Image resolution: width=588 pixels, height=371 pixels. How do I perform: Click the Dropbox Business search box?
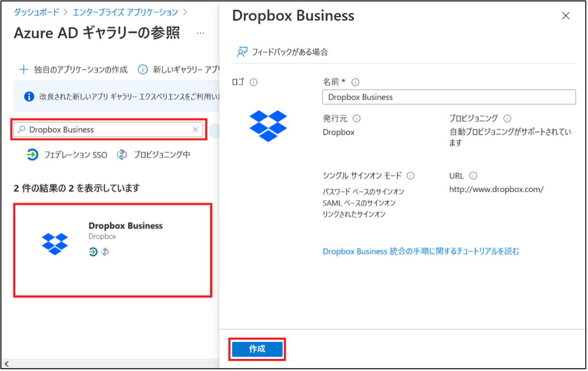tap(109, 130)
